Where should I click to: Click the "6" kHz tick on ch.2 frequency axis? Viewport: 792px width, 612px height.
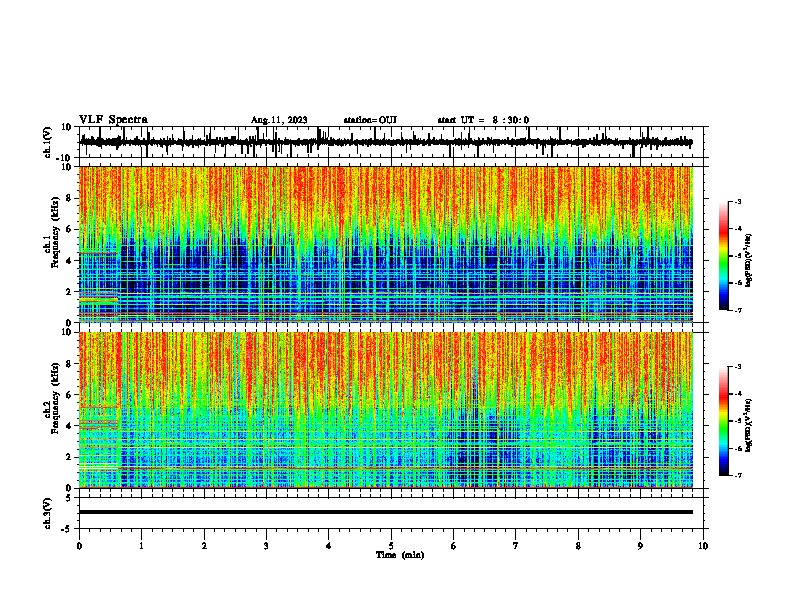pyautogui.click(x=69, y=395)
